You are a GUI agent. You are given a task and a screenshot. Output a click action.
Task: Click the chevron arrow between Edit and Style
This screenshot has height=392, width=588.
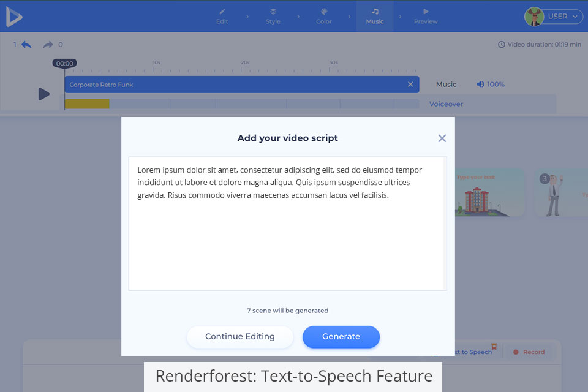pyautogui.click(x=247, y=17)
